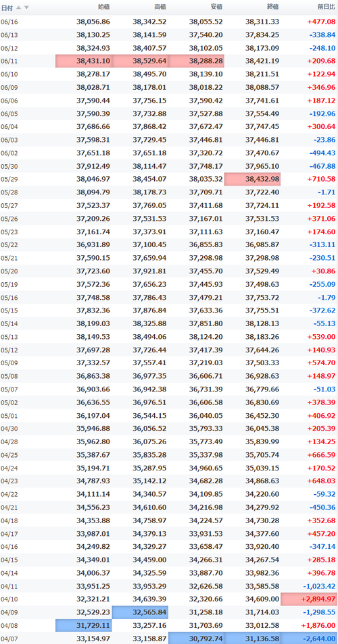Click high value 38,495.70
The width and height of the screenshot is (338, 644).
[149, 74]
